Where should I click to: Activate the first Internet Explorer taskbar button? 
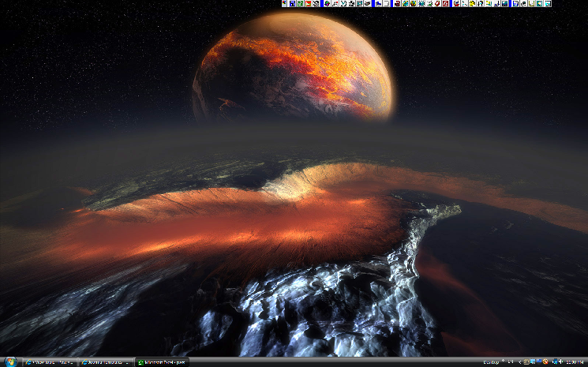[x=49, y=362]
